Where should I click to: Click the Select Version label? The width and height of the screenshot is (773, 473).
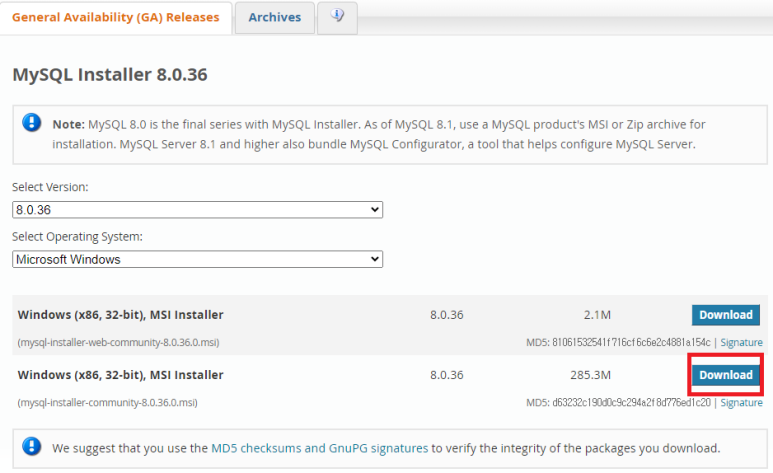50,187
